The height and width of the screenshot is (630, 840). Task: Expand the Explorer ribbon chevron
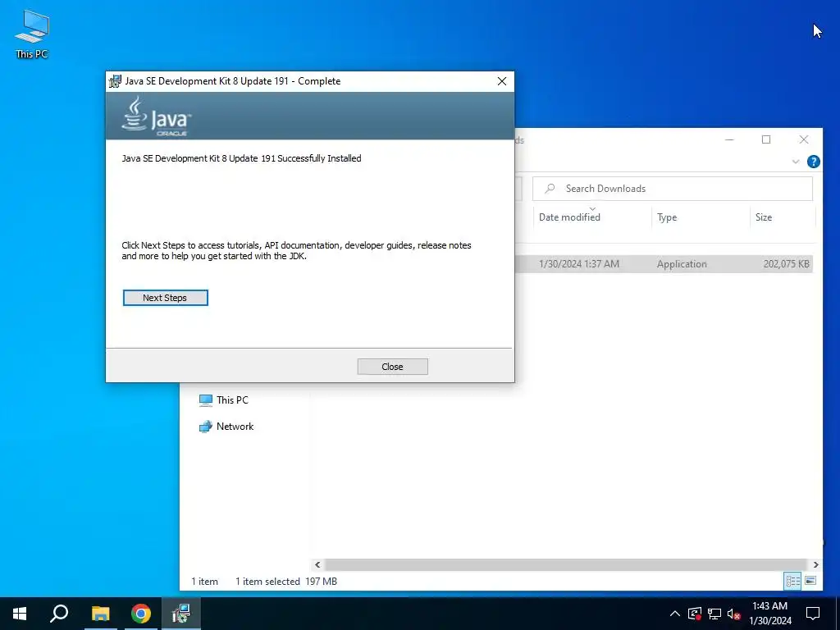pyautogui.click(x=796, y=162)
